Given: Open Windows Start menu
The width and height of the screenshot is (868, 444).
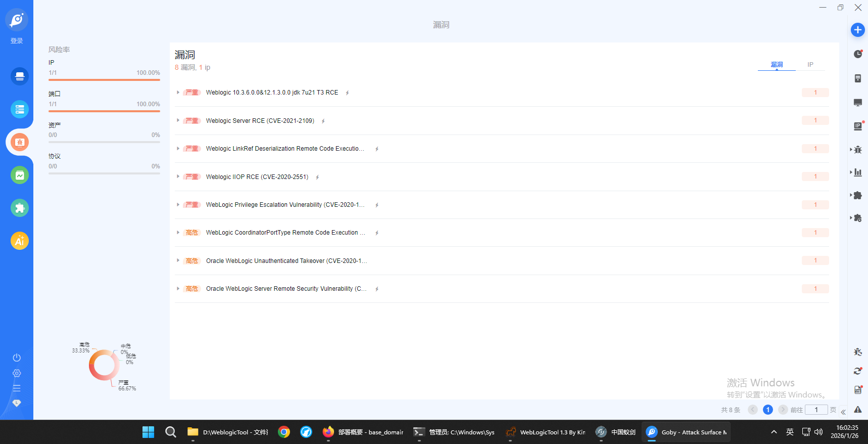Looking at the screenshot, I should click(148, 432).
